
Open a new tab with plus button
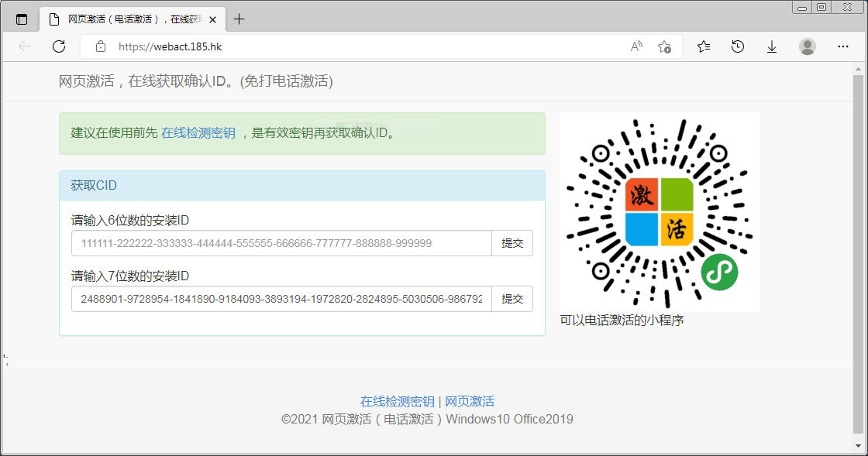[x=239, y=19]
